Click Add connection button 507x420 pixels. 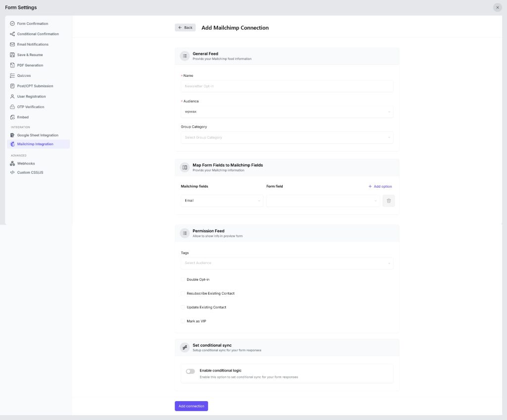pyautogui.click(x=192, y=406)
